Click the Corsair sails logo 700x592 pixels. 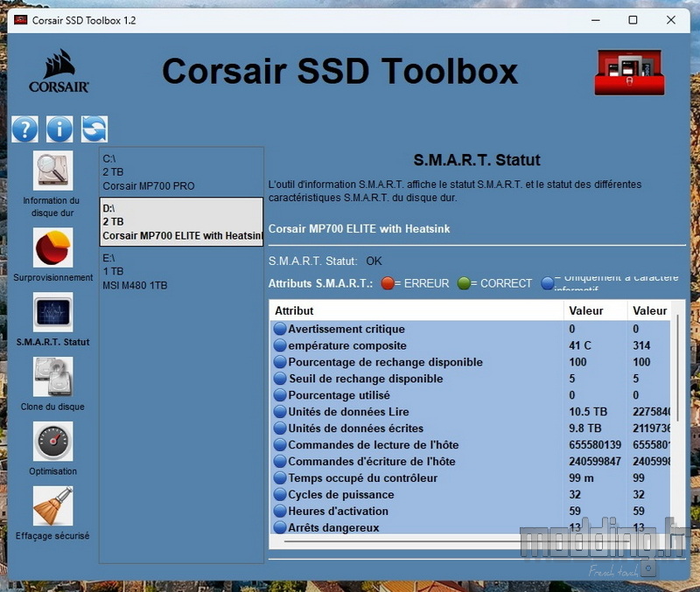[x=59, y=72]
